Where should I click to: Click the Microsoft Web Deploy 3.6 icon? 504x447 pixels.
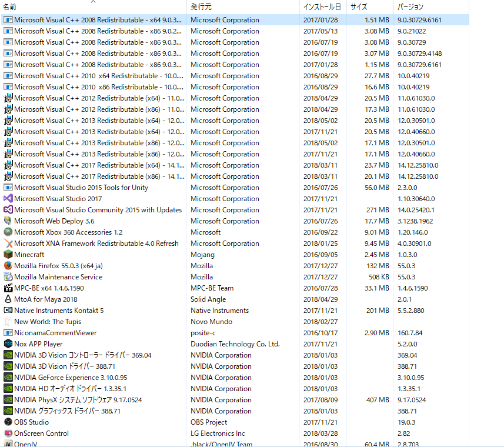pyautogui.click(x=8, y=221)
